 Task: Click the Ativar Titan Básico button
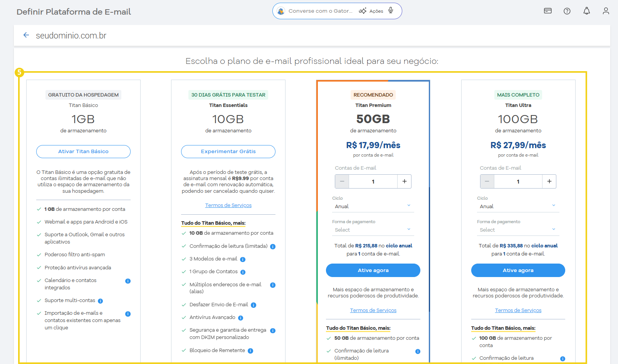[83, 152]
